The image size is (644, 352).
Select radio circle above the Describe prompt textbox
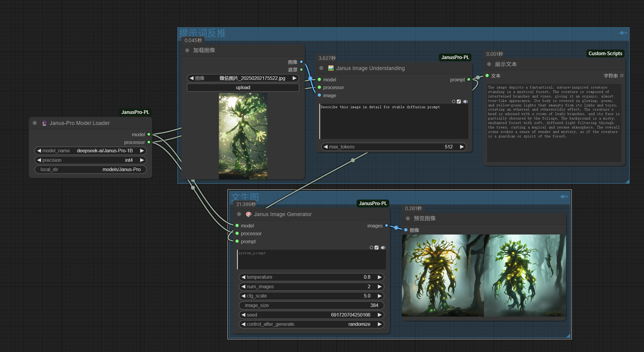pyautogui.click(x=453, y=102)
